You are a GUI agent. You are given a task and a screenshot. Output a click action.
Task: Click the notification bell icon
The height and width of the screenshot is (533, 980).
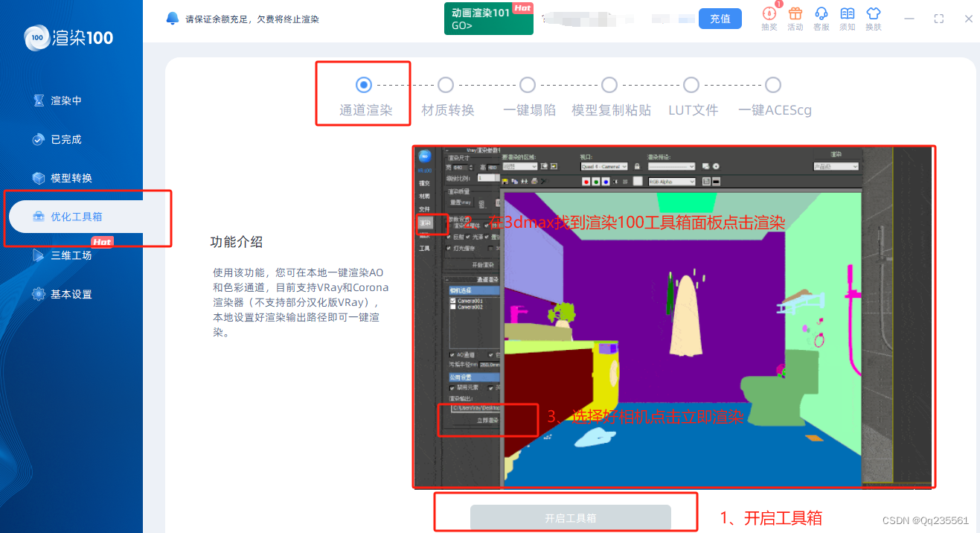pyautogui.click(x=173, y=18)
